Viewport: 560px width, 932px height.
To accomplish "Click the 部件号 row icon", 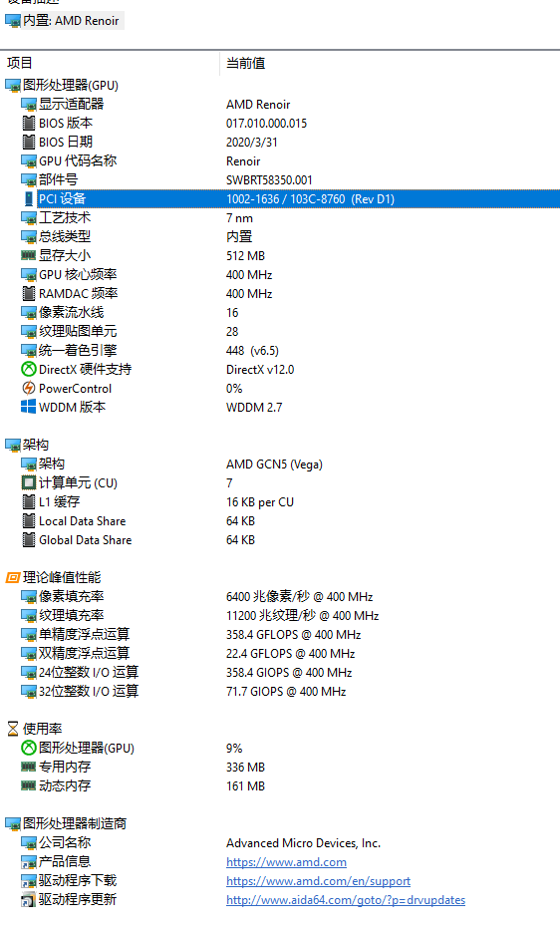I will click(29, 180).
